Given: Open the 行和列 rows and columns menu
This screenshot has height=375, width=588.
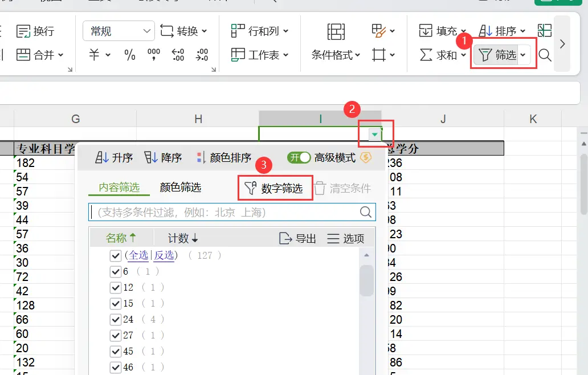Looking at the screenshot, I should click(260, 31).
